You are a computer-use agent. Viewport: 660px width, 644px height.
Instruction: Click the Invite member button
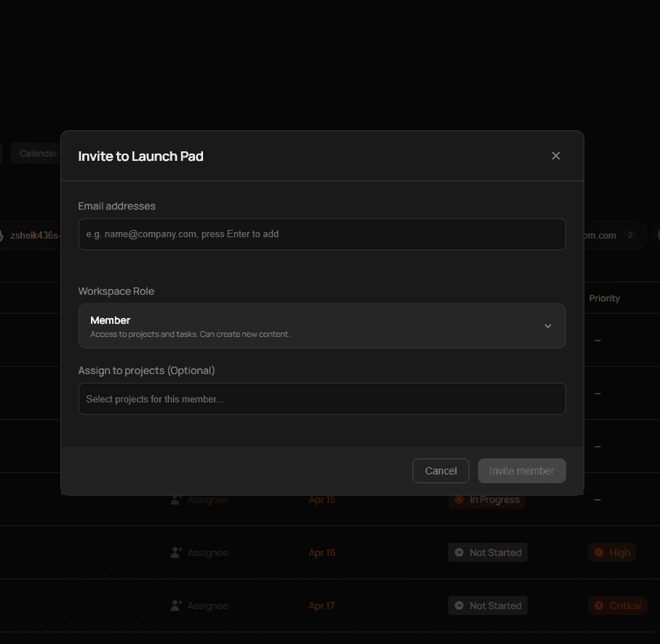pos(522,471)
